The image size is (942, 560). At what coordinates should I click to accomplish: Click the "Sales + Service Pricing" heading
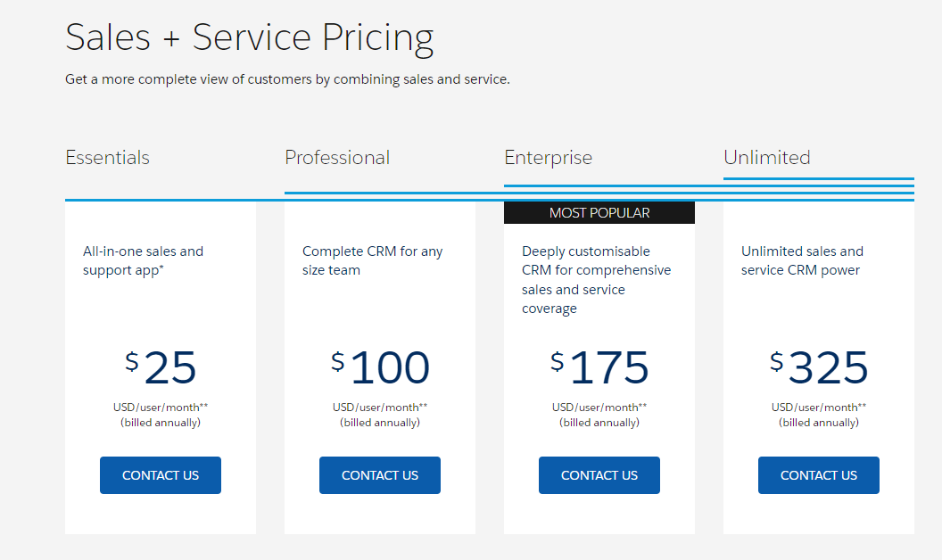(x=250, y=38)
